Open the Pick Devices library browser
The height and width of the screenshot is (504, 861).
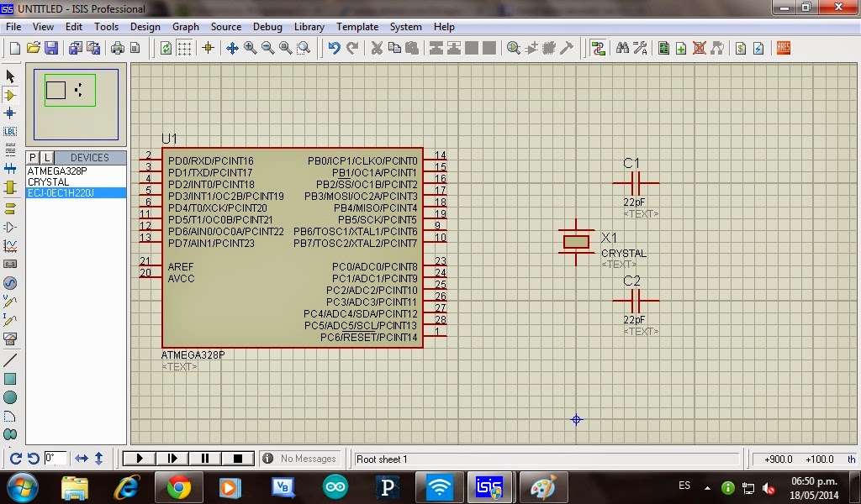(x=31, y=157)
